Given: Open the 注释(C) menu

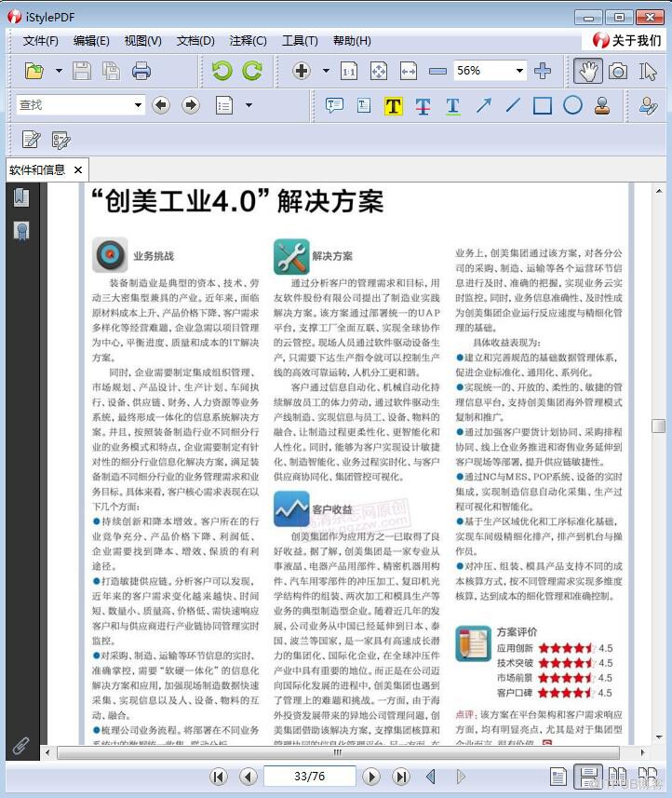Looking at the screenshot, I should (248, 41).
